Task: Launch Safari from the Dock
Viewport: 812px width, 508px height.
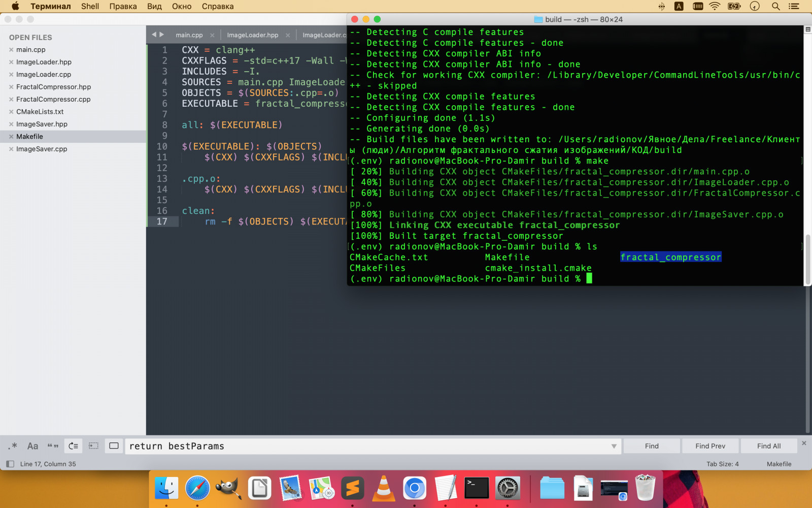Action: 197,488
